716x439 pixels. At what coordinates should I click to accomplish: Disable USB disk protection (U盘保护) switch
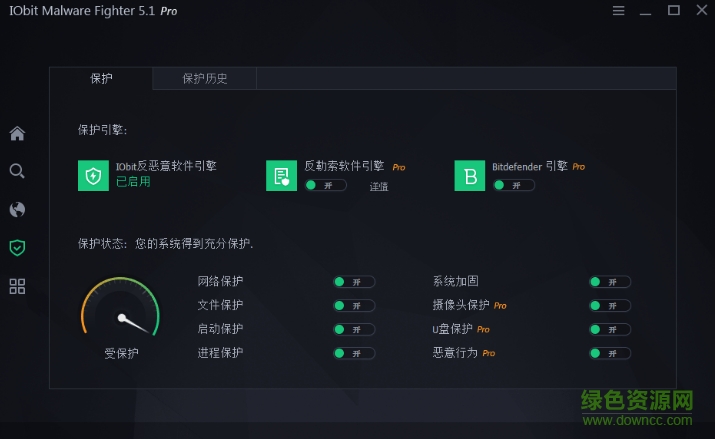click(x=610, y=330)
